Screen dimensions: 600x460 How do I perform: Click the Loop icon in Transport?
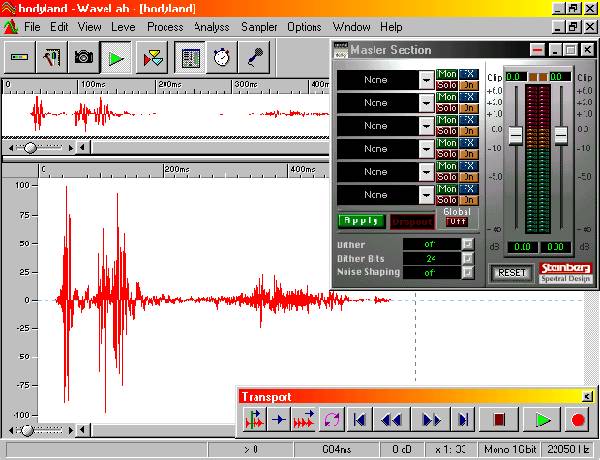coord(331,420)
